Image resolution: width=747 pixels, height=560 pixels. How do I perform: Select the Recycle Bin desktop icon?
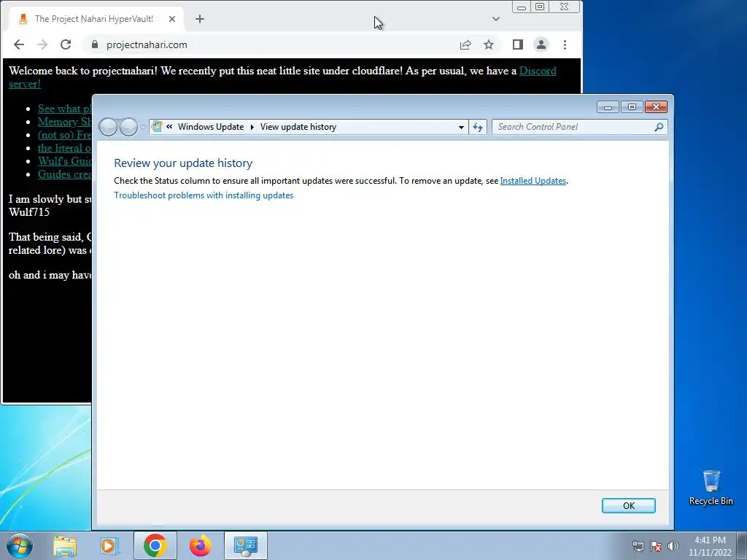tap(711, 488)
